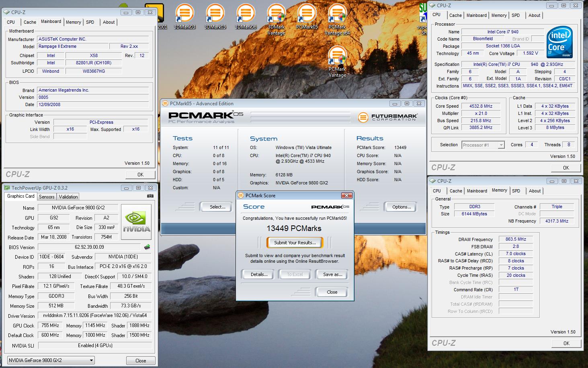Click the CAS# Latency 7.0 clocks value
Image resolution: width=588 pixels, height=368 pixels.
point(516,254)
